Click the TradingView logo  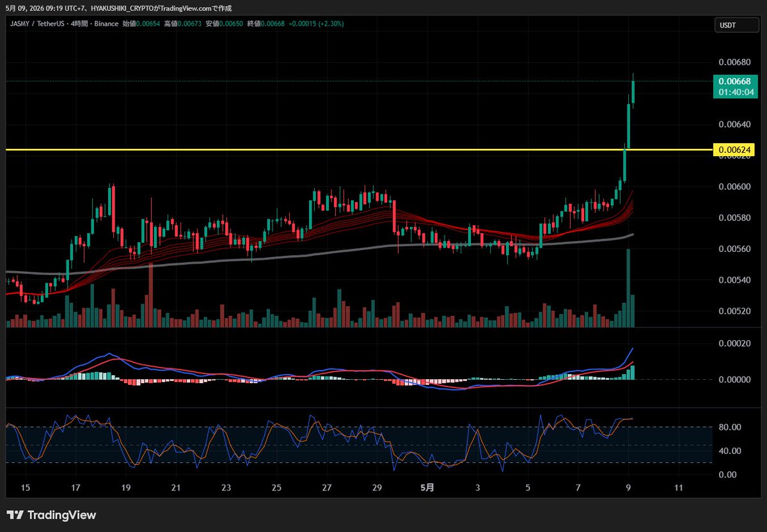pos(51,515)
